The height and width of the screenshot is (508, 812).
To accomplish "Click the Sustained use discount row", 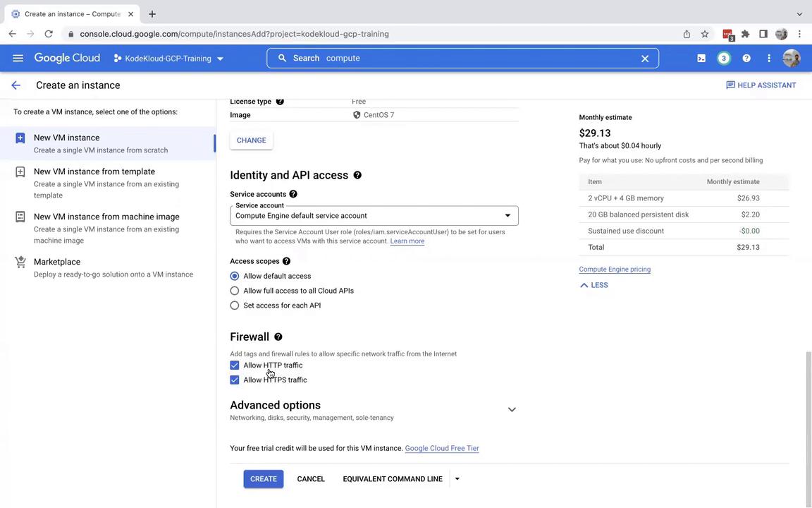I will point(684,231).
